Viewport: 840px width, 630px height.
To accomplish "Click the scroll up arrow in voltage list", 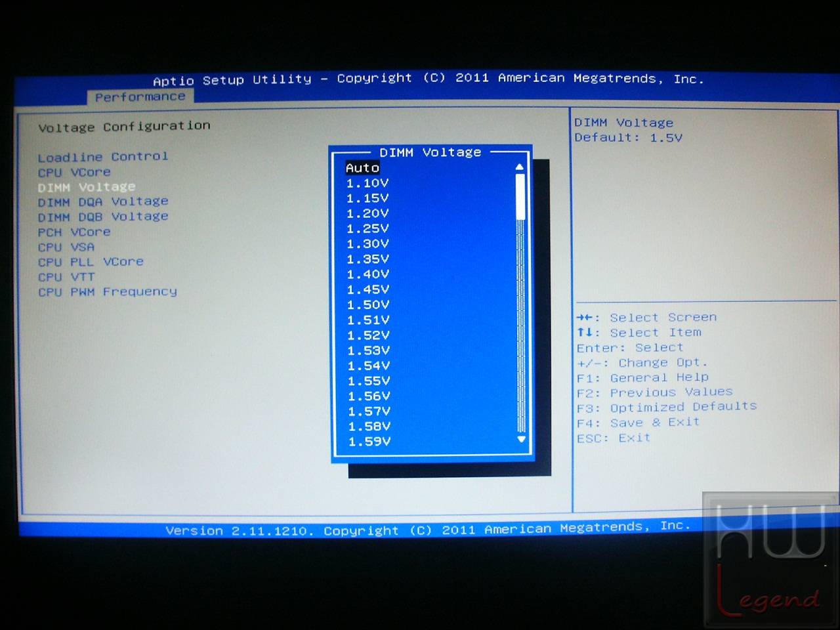I will tap(520, 167).
